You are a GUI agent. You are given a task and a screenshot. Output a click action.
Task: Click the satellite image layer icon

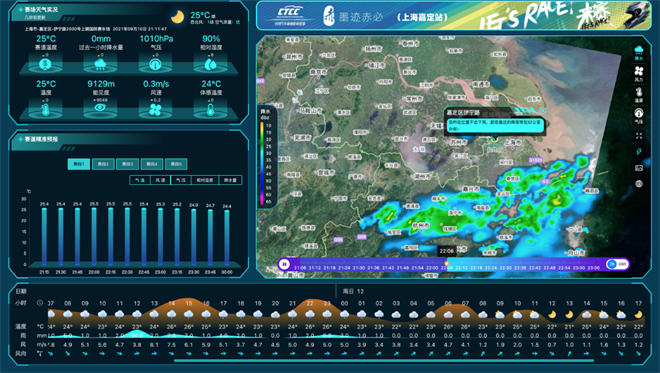[x=639, y=168]
